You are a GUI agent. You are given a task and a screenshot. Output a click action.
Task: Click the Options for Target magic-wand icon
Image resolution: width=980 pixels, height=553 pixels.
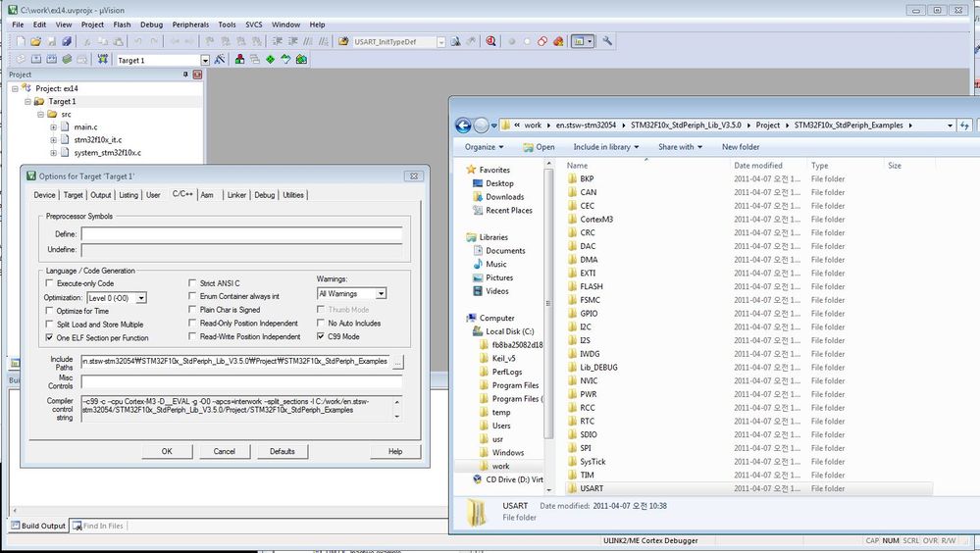click(220, 60)
